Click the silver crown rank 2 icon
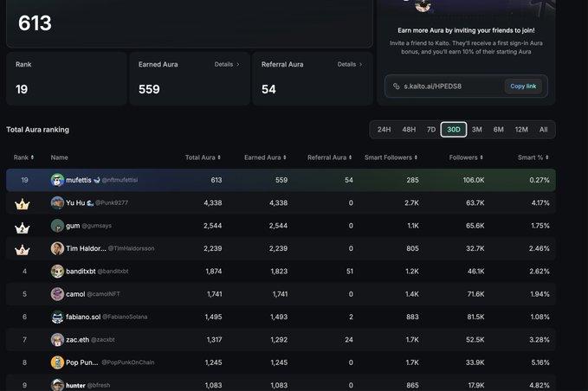588x391 pixels. pos(23,228)
